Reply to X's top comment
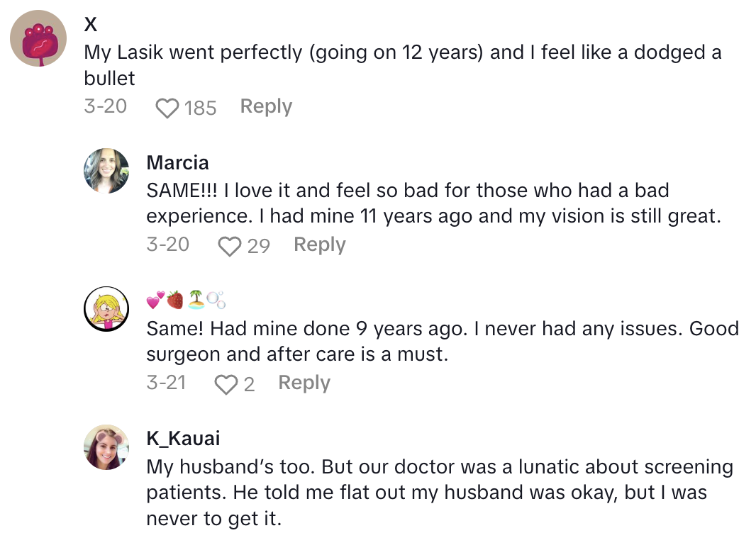The image size is (756, 533). (x=266, y=106)
